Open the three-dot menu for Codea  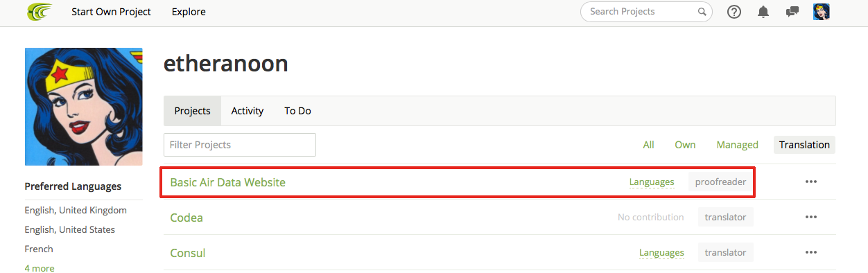click(811, 217)
